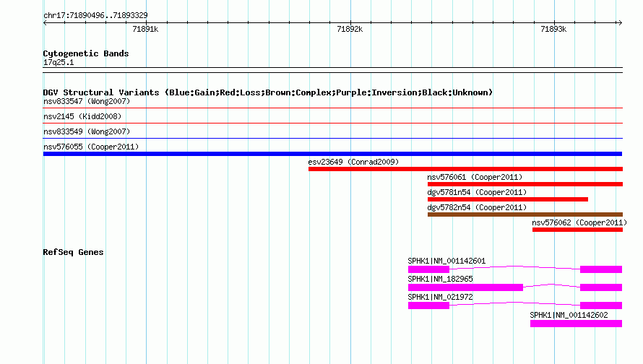Select the thick blue nsv576055 gain bar
This screenshot has width=643, height=364.
click(x=332, y=154)
